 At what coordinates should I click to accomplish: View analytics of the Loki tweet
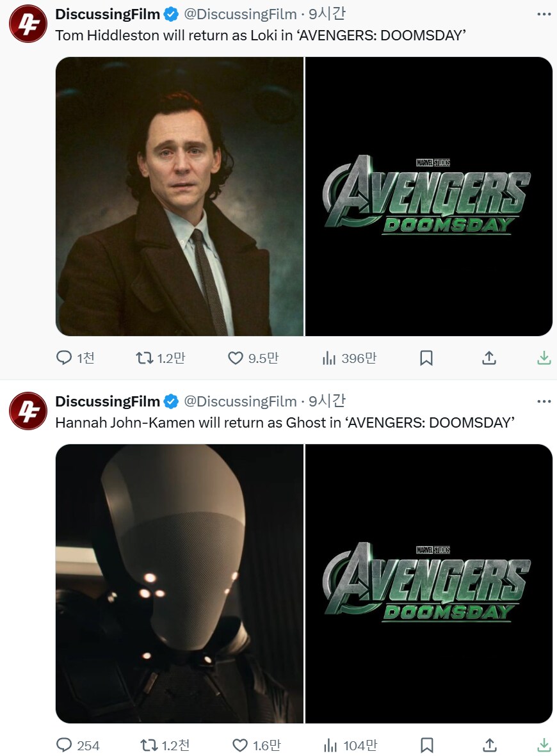click(329, 358)
